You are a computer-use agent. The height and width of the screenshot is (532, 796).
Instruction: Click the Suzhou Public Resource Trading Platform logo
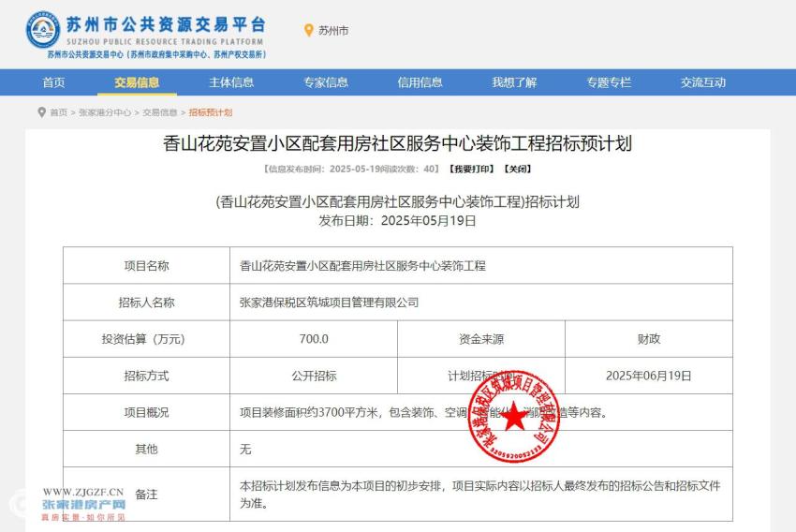point(146,34)
